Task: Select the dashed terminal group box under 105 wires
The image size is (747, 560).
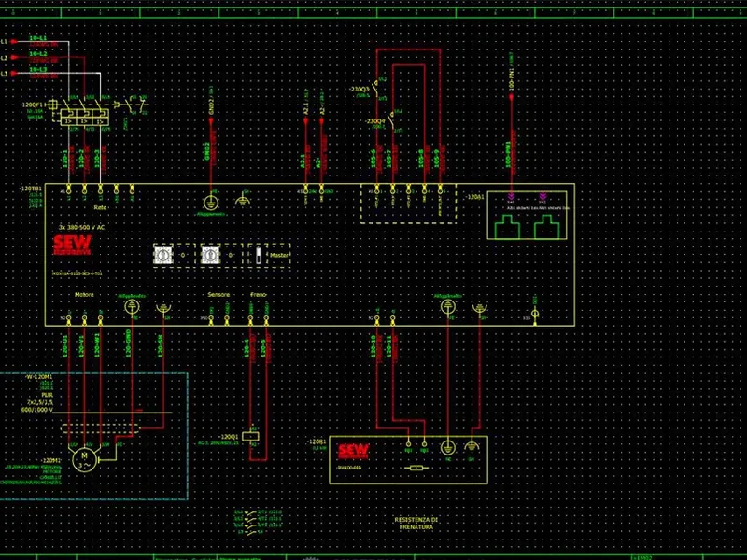Action: tap(408, 203)
